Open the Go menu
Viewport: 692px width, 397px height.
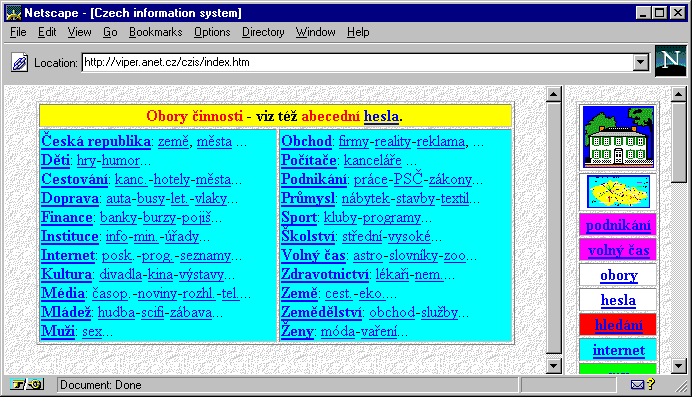110,32
